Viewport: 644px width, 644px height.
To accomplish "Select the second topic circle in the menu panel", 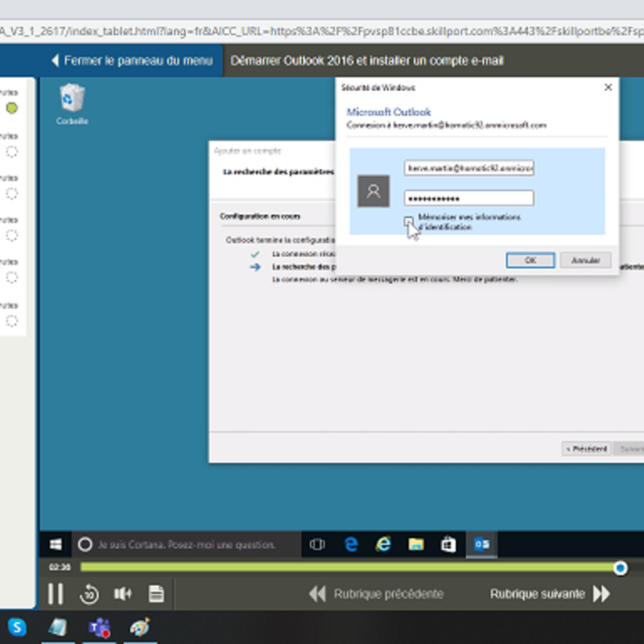I will coord(12,151).
